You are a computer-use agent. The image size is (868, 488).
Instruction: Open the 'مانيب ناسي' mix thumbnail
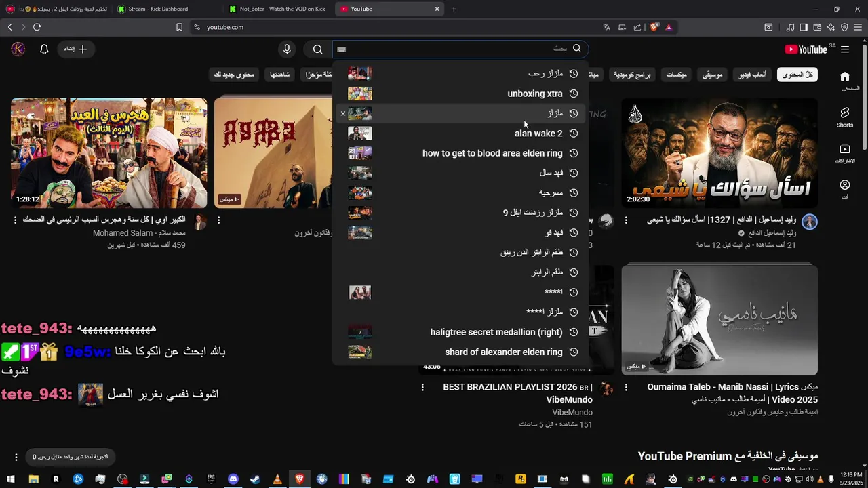(x=719, y=320)
